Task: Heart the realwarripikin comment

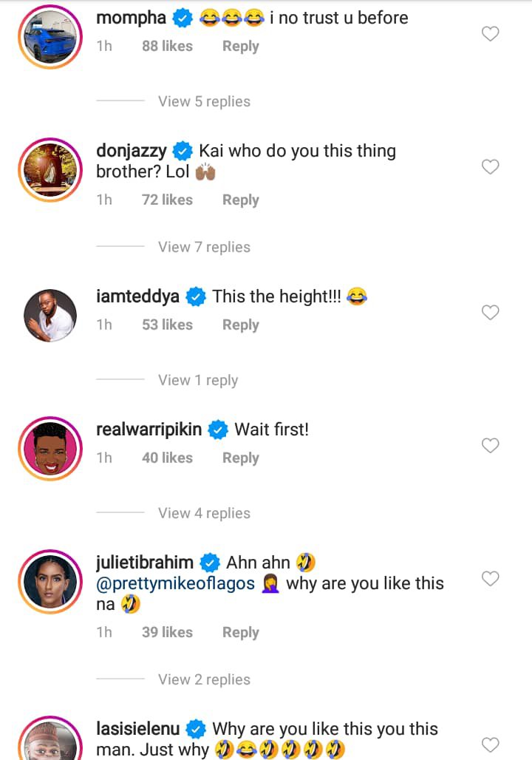Action: coord(491,445)
